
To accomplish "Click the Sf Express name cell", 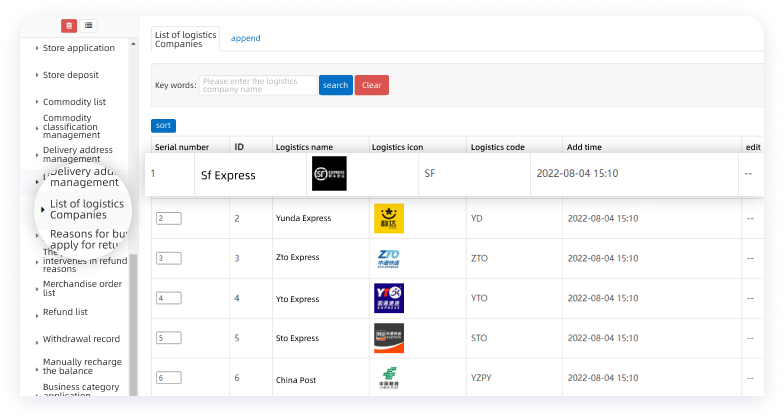I will [228, 176].
